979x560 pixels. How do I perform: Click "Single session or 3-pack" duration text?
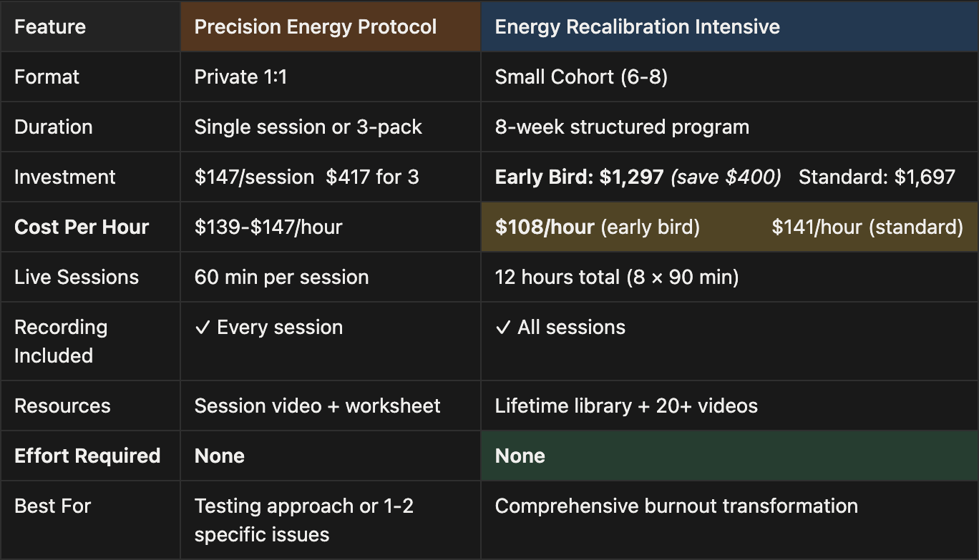[x=308, y=127]
